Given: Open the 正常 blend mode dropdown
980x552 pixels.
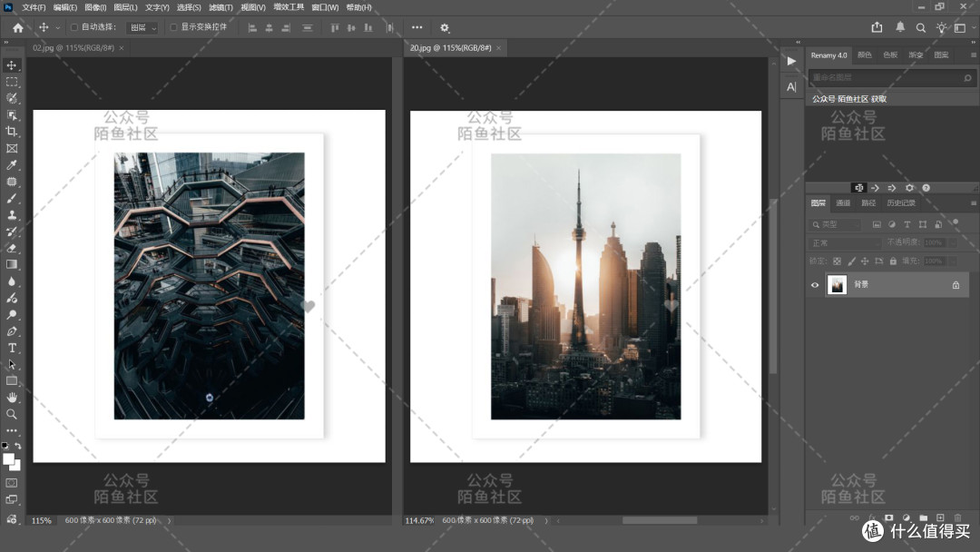Looking at the screenshot, I should click(844, 242).
